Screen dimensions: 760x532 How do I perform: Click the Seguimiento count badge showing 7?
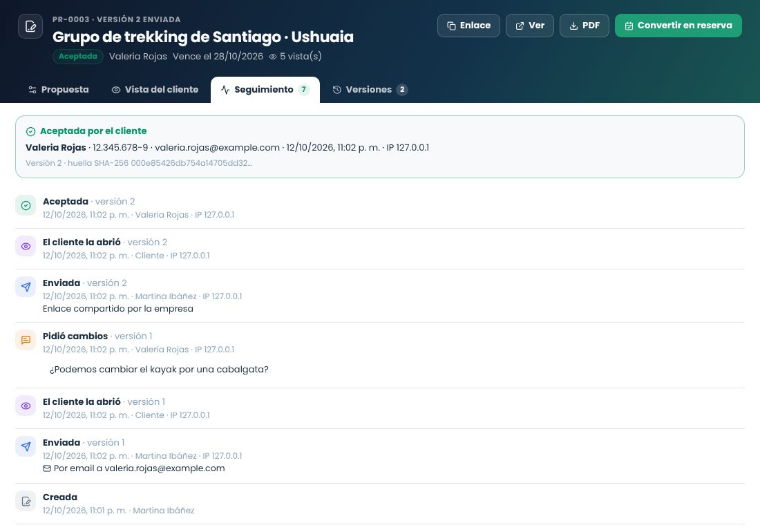pos(304,90)
